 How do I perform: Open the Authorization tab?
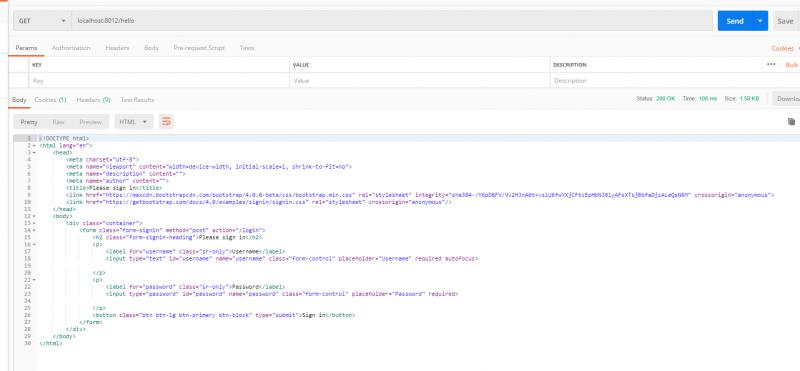(x=71, y=47)
